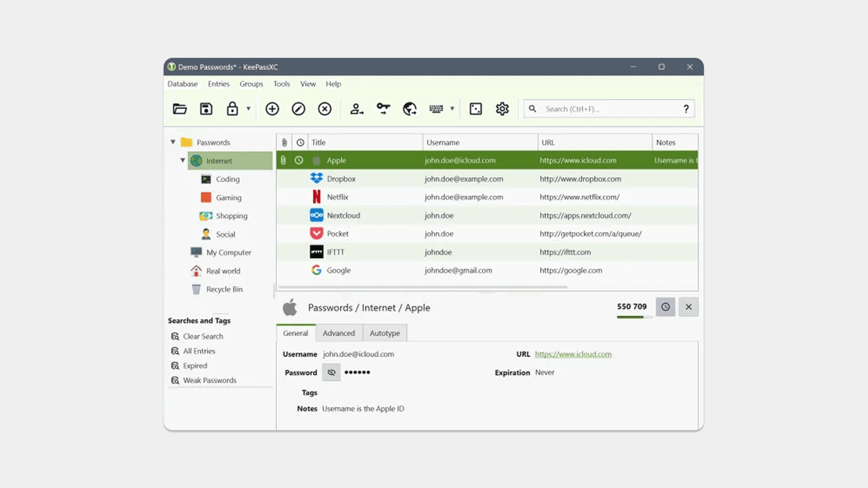
Task: Show Expired entries search
Action: pos(195,365)
